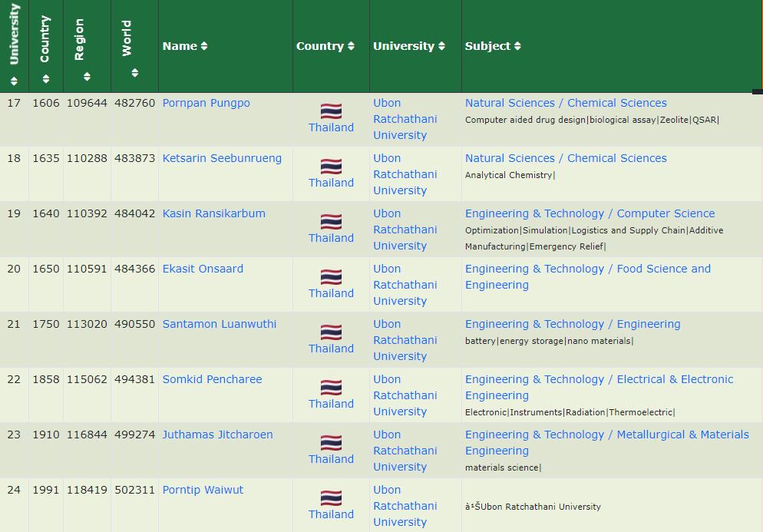This screenshot has height=532, width=763.
Task: Click Thailand link in Juthamas Jitcharoen row
Action: [x=331, y=459]
